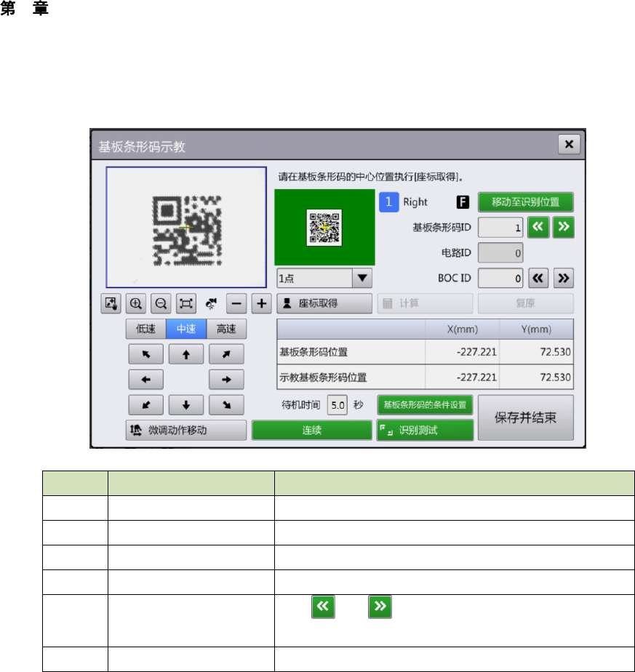Select 中速 speed
Image resolution: width=635 pixels, height=672 pixels.
[x=186, y=329]
